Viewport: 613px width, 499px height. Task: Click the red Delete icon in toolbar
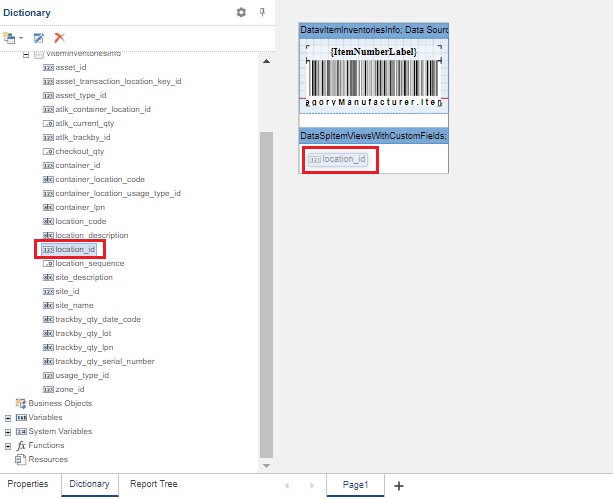click(x=60, y=37)
